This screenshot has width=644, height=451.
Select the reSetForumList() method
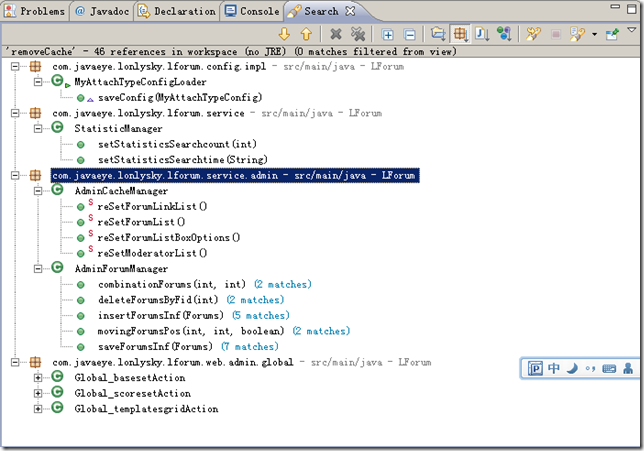click(141, 222)
